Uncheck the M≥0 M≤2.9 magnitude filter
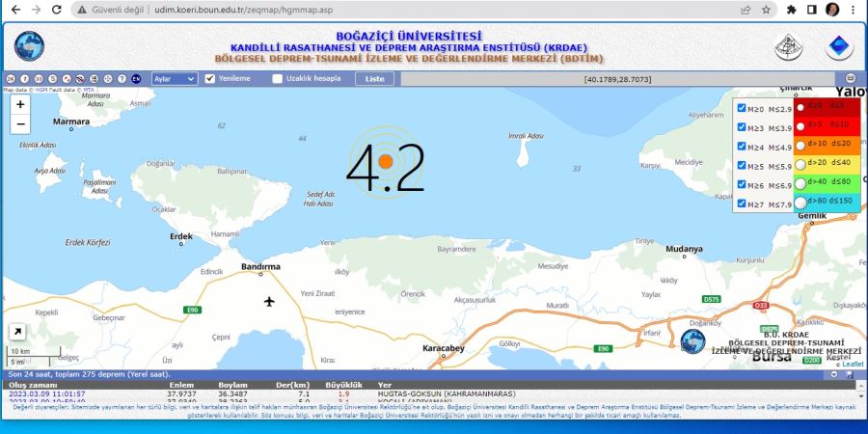This screenshot has height=434, width=868. coord(742,108)
